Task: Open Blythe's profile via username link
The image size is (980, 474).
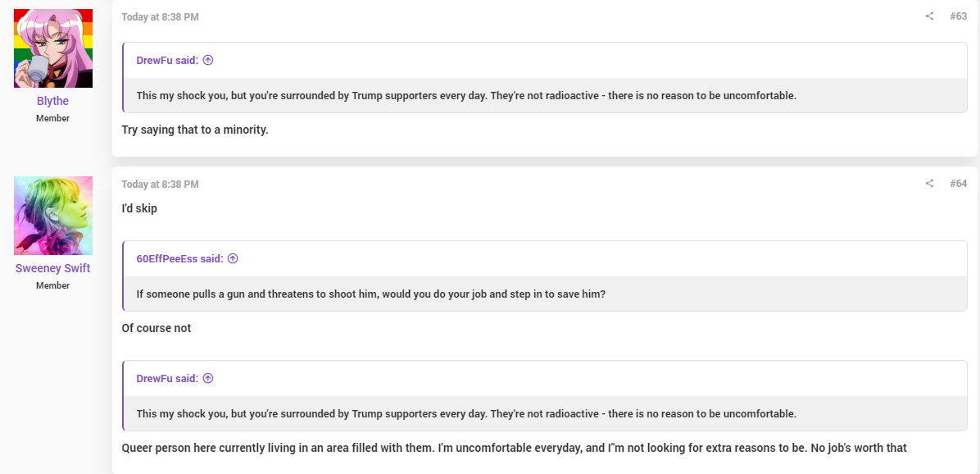Action: [x=52, y=101]
